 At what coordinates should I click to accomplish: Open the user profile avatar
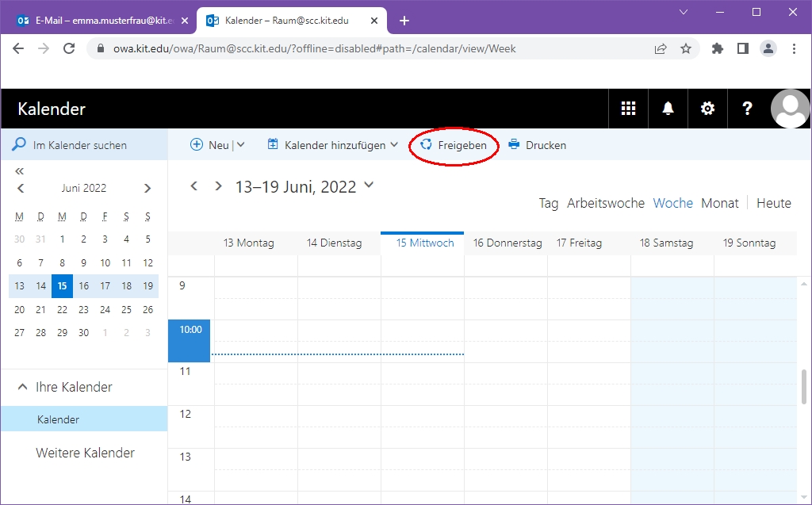point(790,109)
